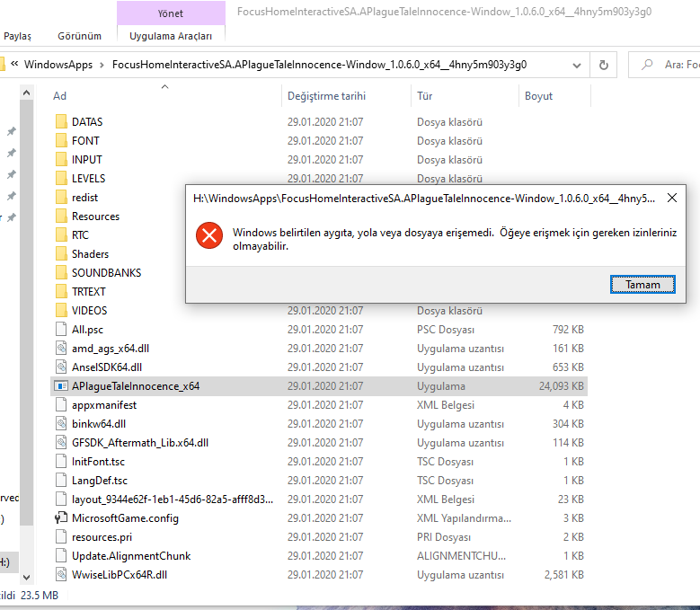The width and height of the screenshot is (700, 610).
Task: Select the InitFont.tsc file name
Action: click(98, 462)
